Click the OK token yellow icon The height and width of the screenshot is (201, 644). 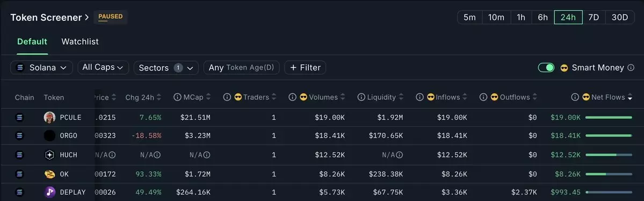point(50,174)
